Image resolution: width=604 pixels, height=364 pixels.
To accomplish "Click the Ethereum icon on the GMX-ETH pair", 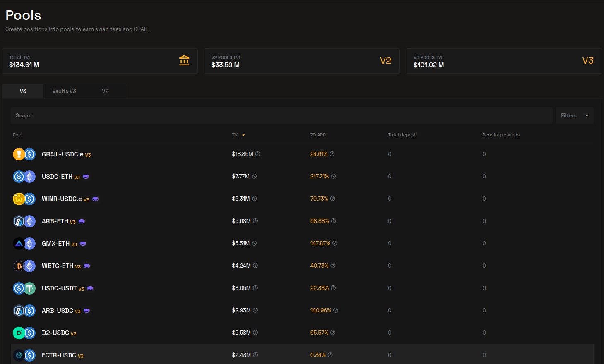I will (29, 243).
